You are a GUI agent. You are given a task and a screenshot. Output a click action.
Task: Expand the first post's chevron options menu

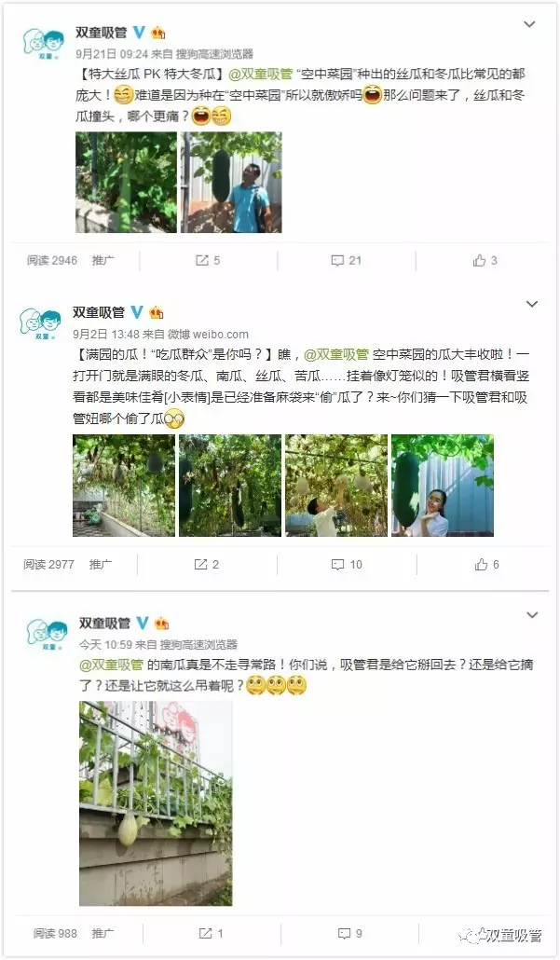(529, 24)
